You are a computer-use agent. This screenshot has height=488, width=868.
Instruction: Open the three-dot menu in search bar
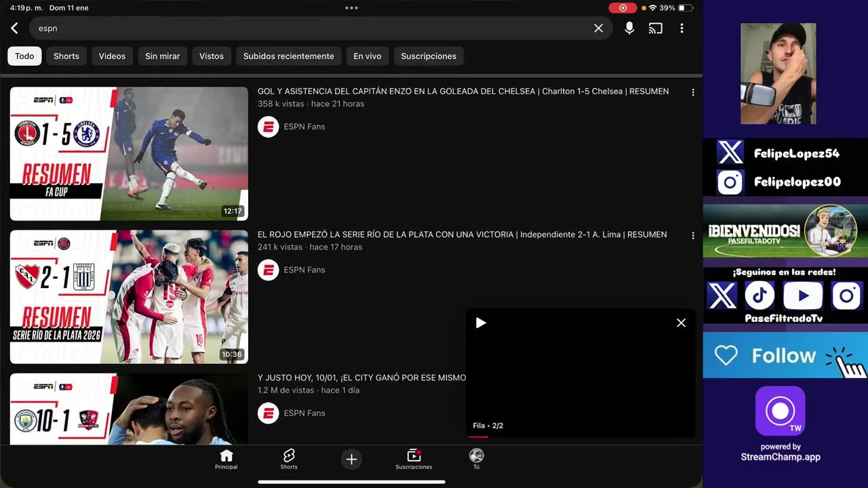tap(682, 28)
